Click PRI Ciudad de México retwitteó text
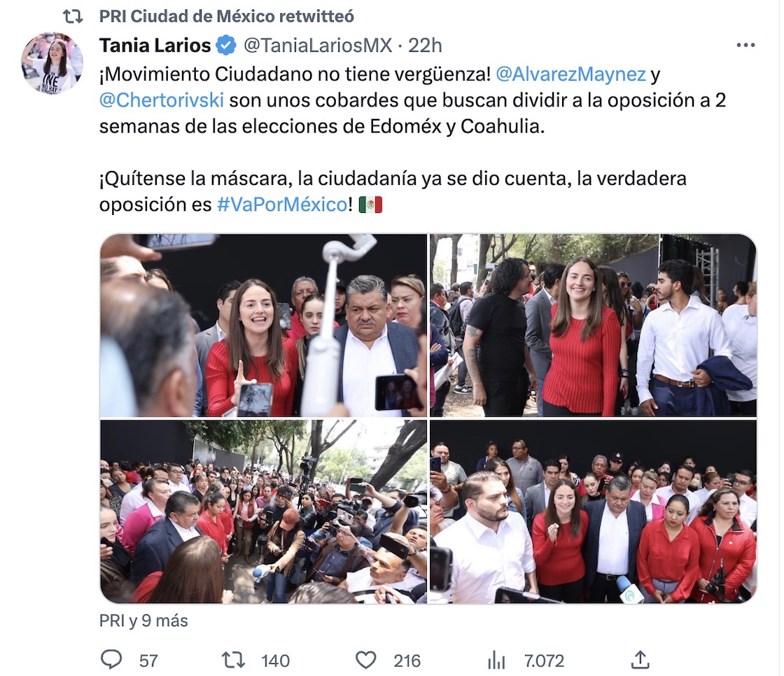The image size is (784, 676). coord(227,17)
